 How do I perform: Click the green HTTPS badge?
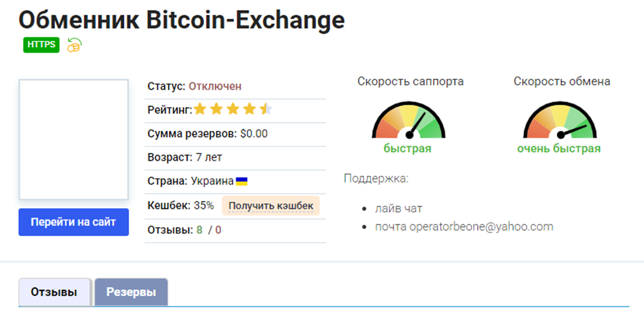tap(41, 45)
